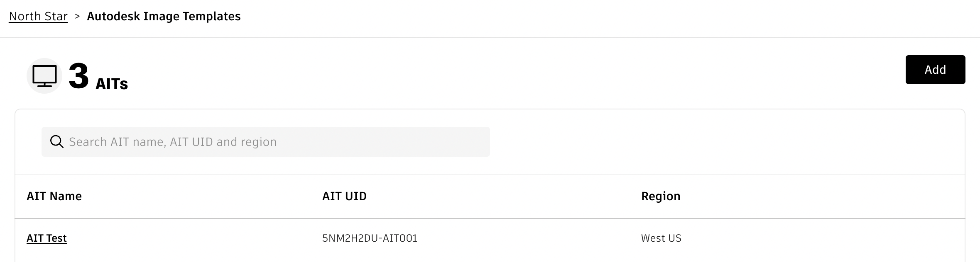Sort by the Region column header
The height and width of the screenshot is (262, 980).
[x=661, y=196]
